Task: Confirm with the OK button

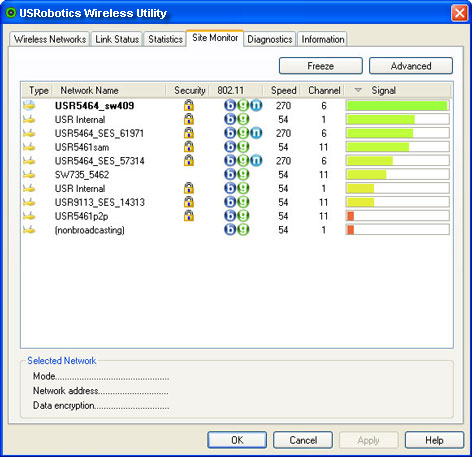Action: tap(237, 440)
